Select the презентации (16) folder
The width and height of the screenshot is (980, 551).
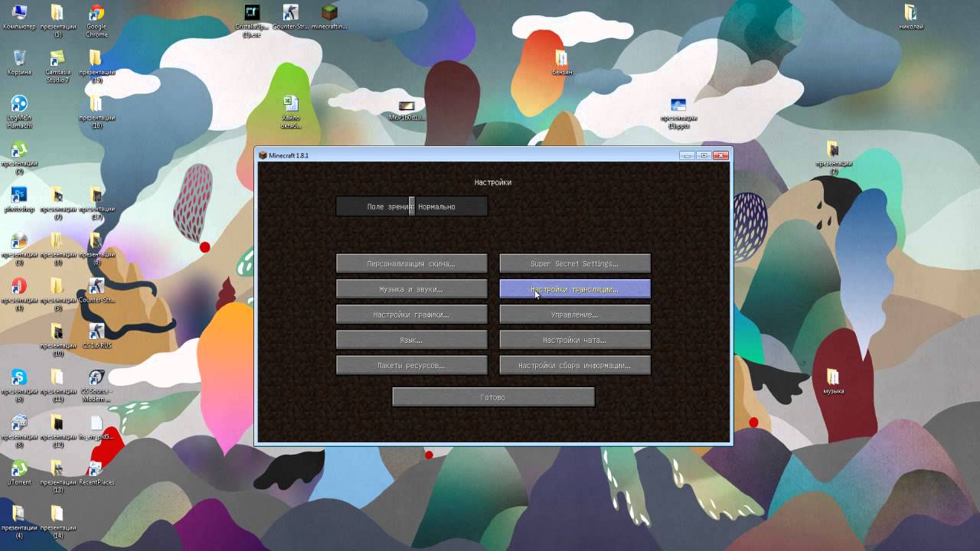pyautogui.click(x=96, y=112)
